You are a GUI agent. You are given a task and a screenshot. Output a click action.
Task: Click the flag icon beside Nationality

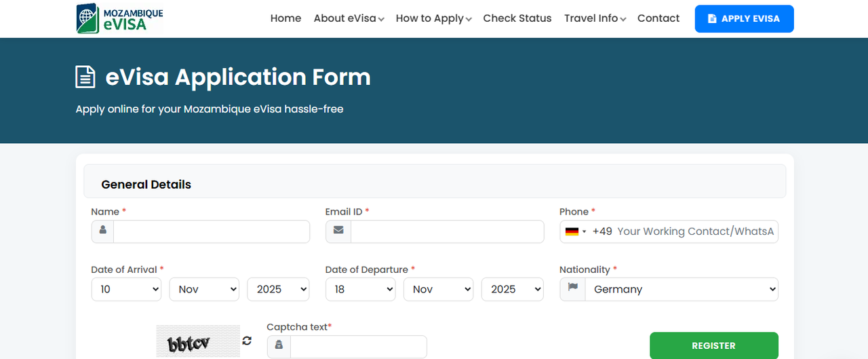click(572, 288)
